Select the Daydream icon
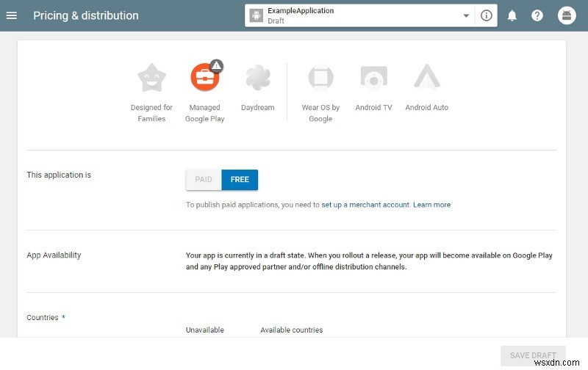 click(x=258, y=78)
